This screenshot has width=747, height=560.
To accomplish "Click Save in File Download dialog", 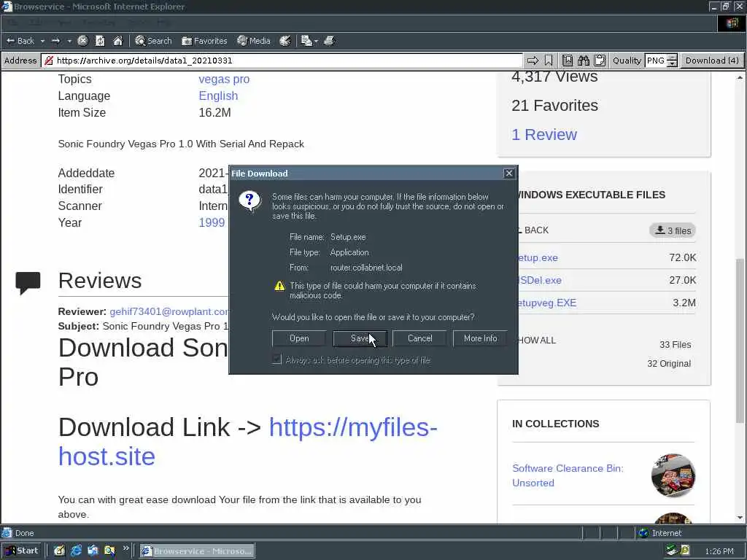I will (x=360, y=338).
